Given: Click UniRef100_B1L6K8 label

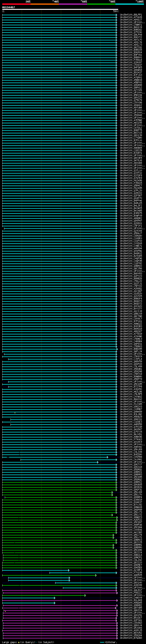Looking at the screenshot, I should click(131, 601).
